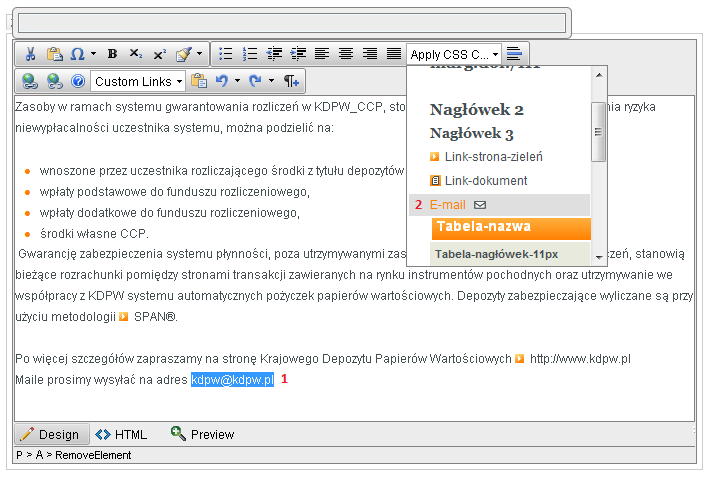Click the Outdent icon
Screen dimensions: 709x477
pos(274,54)
